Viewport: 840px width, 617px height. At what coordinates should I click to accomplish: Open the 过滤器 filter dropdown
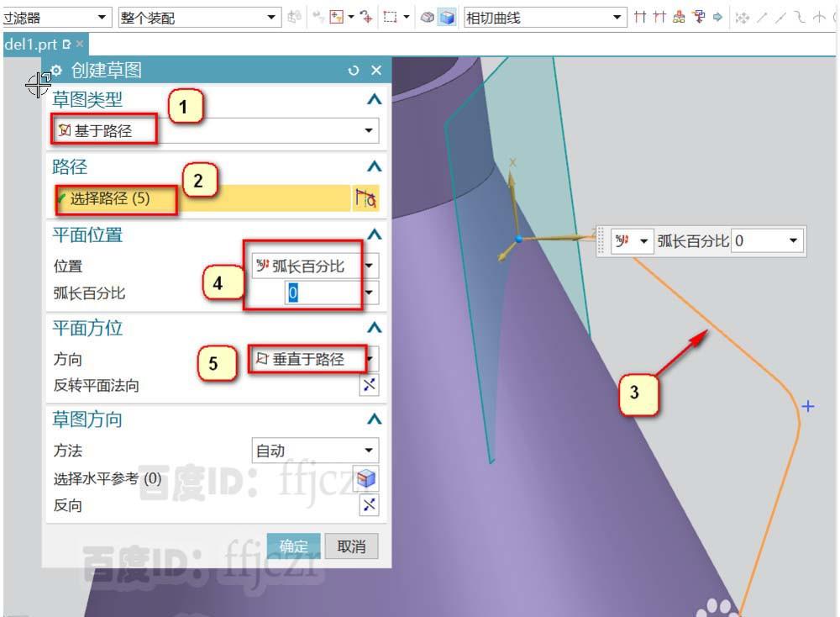101,17
